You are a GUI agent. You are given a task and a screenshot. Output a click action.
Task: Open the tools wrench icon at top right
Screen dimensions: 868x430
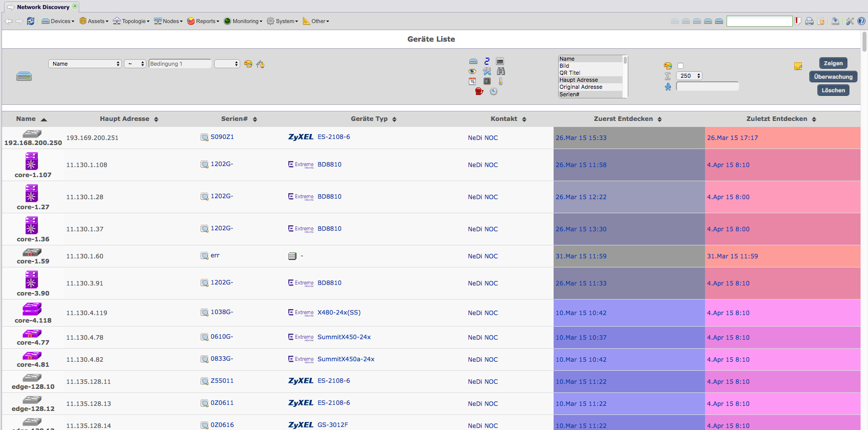pos(850,21)
